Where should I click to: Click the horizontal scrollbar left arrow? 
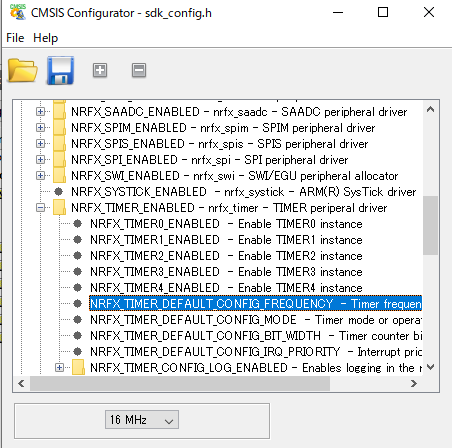pyautogui.click(x=22, y=383)
